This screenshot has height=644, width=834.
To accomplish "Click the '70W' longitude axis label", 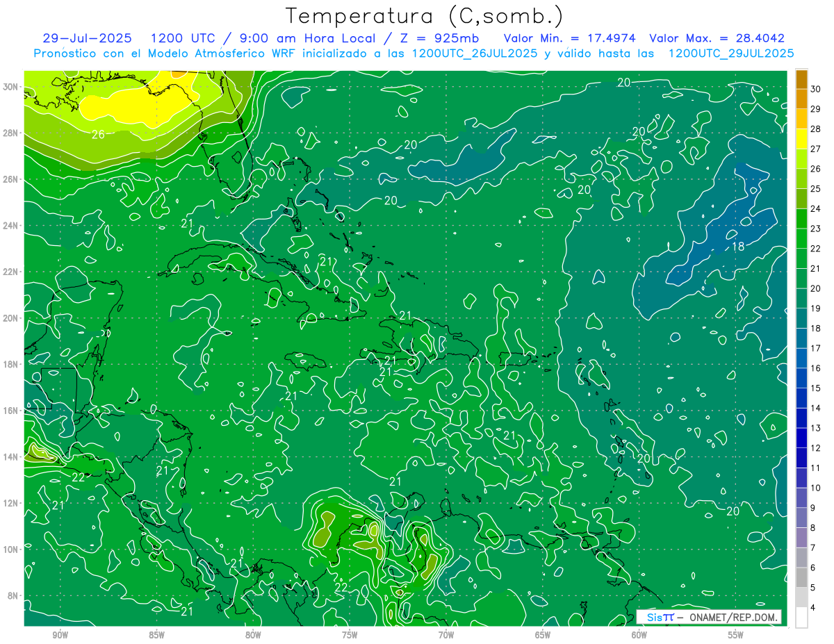I will pos(446,635).
